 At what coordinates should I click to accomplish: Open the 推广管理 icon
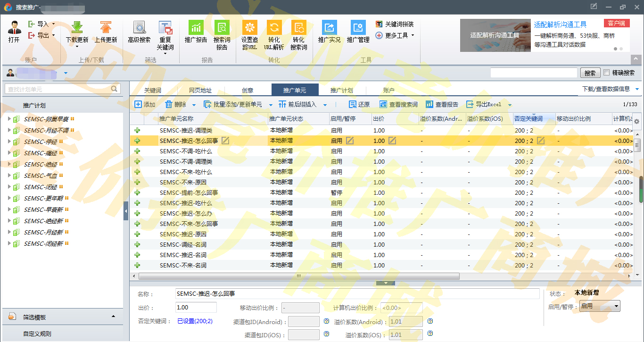click(358, 27)
